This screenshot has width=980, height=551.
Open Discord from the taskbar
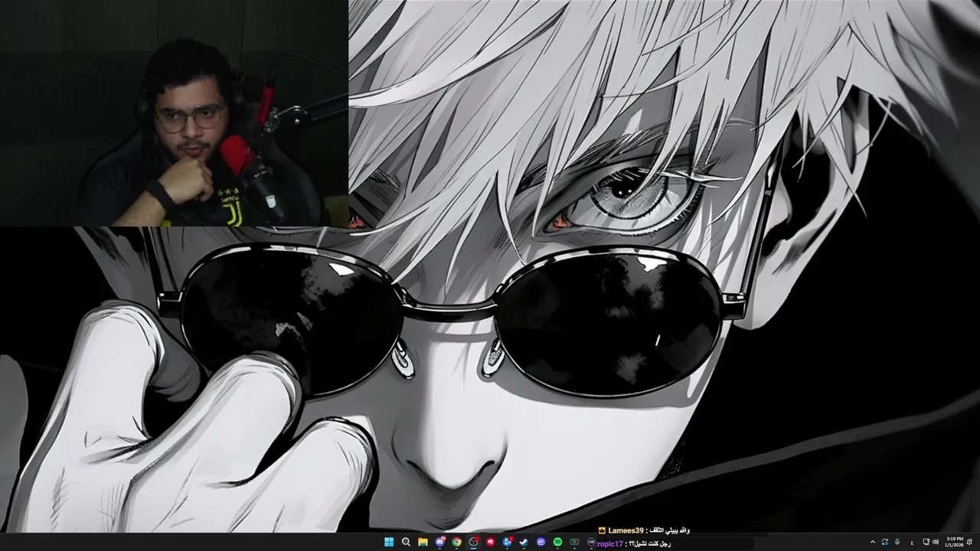[x=440, y=542]
